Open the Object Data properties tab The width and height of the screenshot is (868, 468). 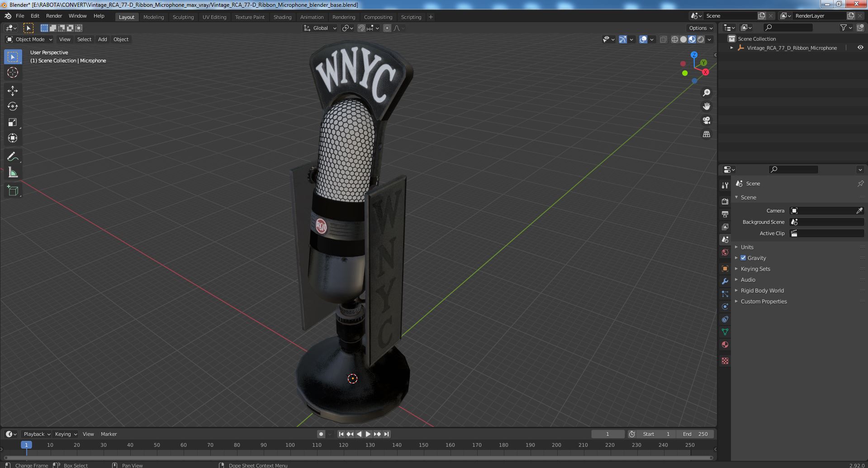point(725,332)
